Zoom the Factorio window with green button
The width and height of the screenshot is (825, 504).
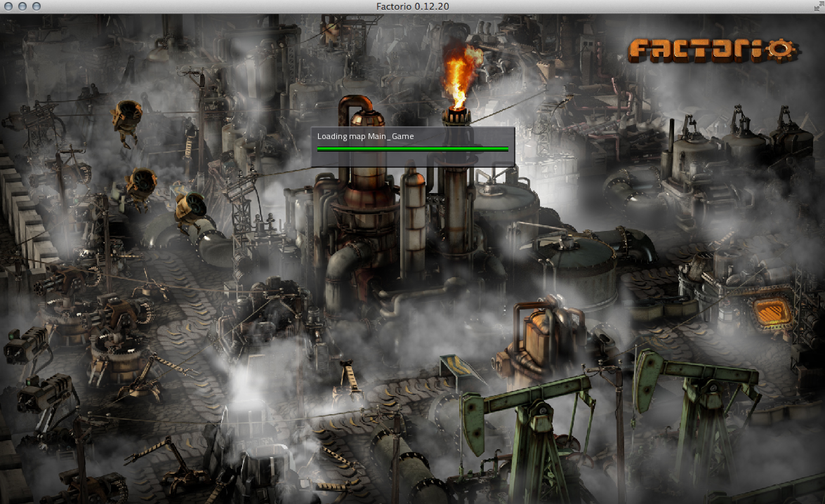tap(36, 6)
